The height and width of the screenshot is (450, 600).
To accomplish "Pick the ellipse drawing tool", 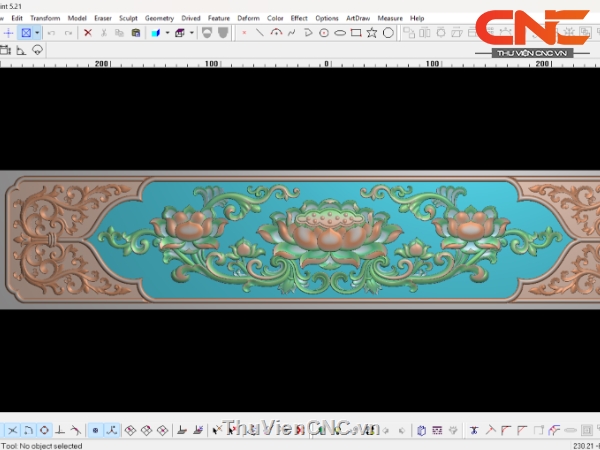I will [340, 33].
